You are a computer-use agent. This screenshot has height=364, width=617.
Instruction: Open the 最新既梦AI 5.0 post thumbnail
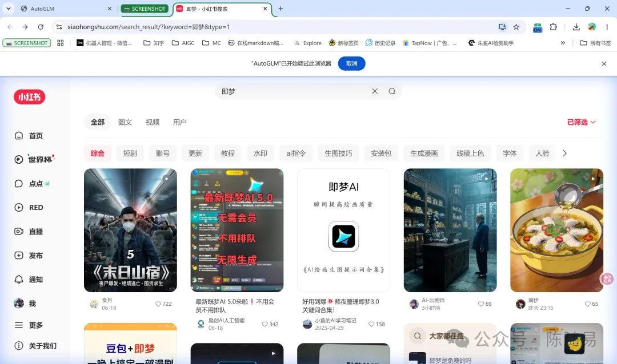[x=237, y=230]
